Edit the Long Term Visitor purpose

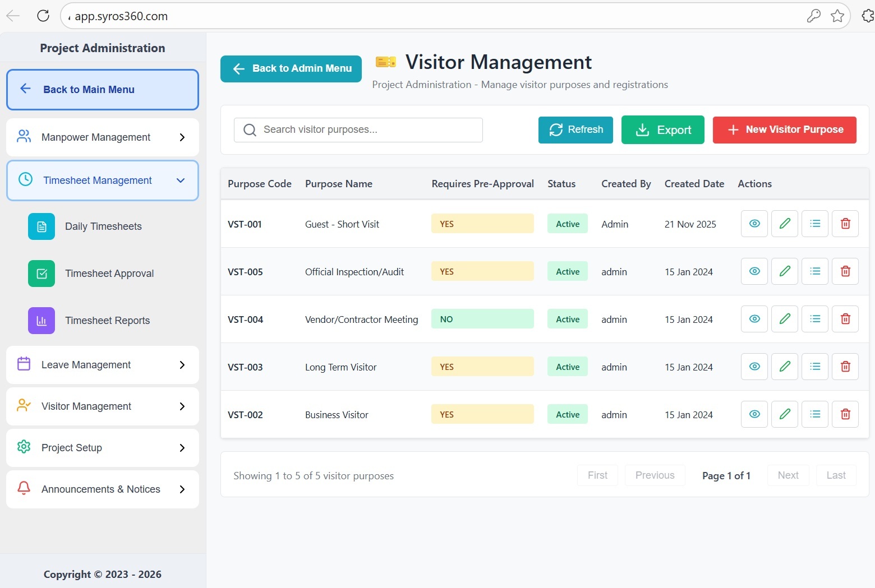[x=784, y=367]
